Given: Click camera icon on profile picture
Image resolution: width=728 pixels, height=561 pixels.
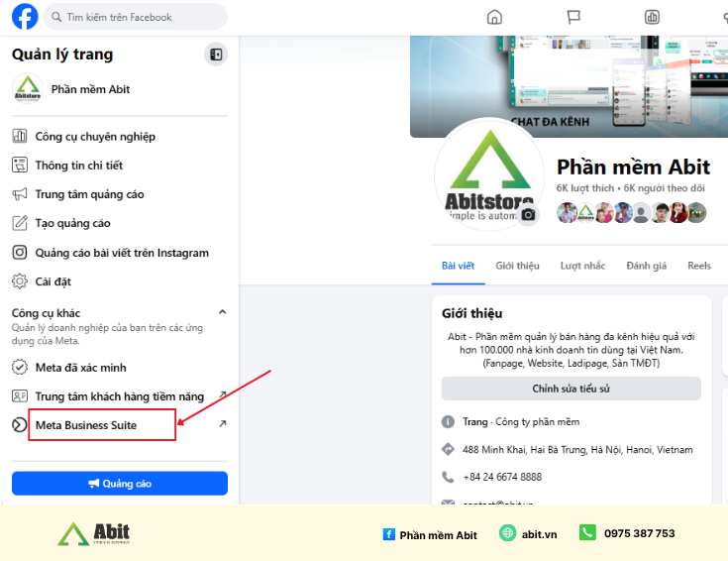Looking at the screenshot, I should pyautogui.click(x=528, y=215).
